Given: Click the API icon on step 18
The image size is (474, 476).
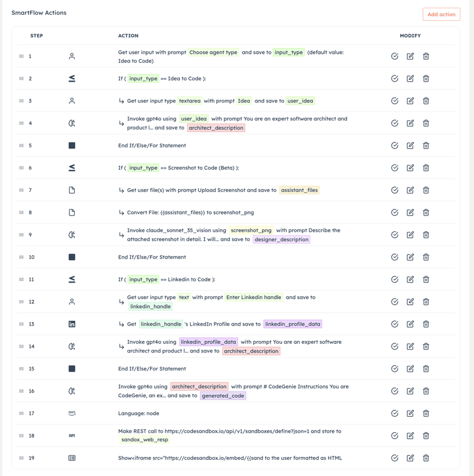Looking at the screenshot, I should pos(72,436).
